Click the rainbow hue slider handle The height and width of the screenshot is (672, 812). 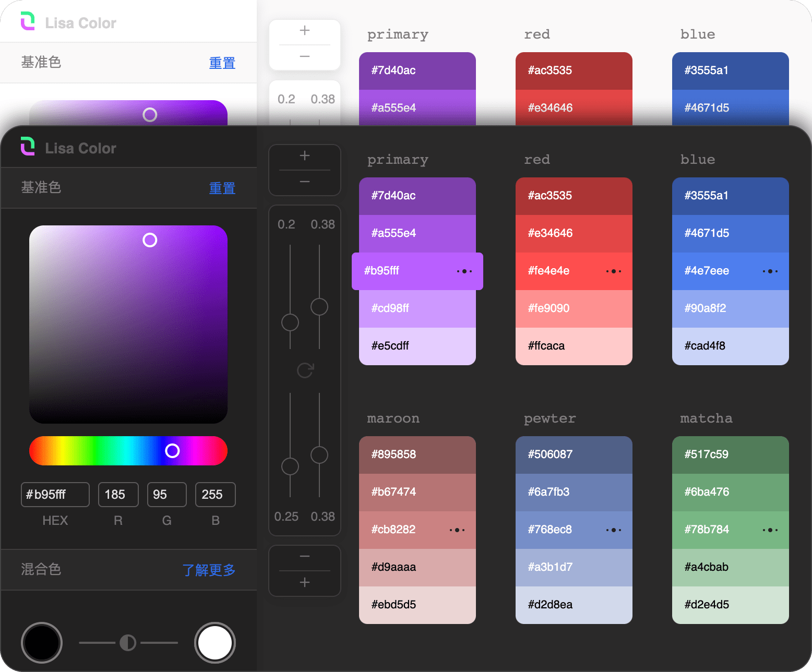pyautogui.click(x=172, y=451)
